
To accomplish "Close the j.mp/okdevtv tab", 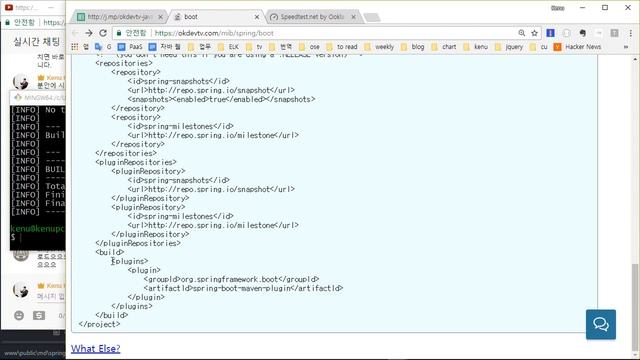I will (x=160, y=17).
